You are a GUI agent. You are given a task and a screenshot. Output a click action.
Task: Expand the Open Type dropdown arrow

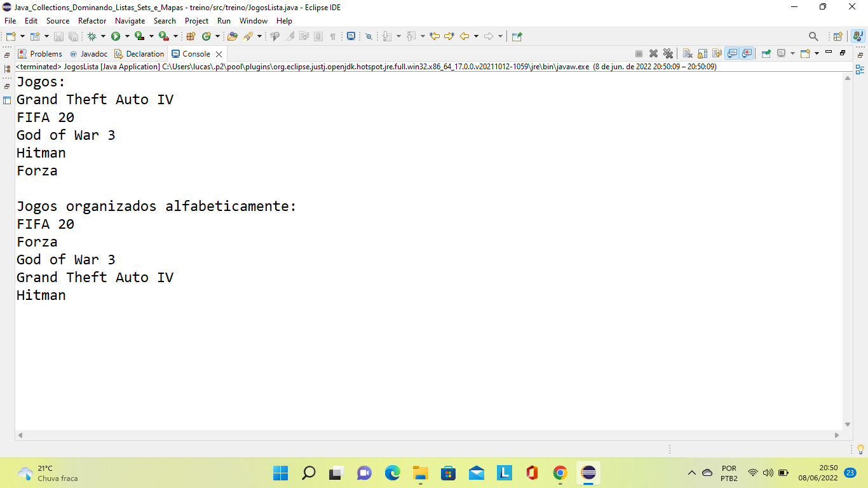coord(259,36)
